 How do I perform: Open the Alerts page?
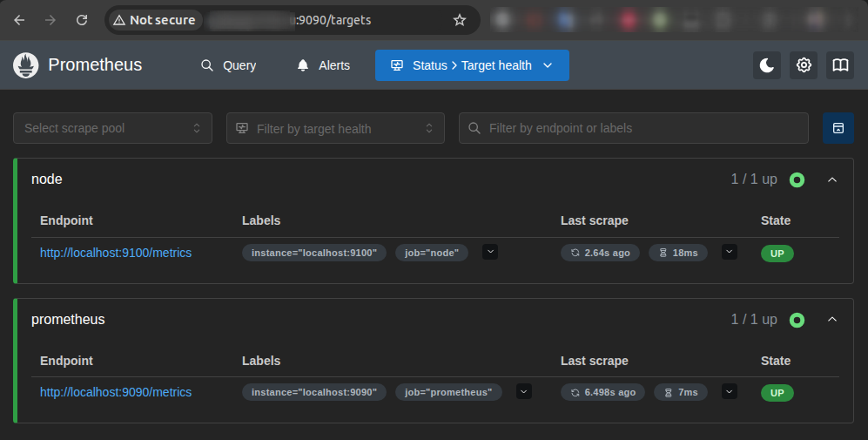[x=323, y=65]
